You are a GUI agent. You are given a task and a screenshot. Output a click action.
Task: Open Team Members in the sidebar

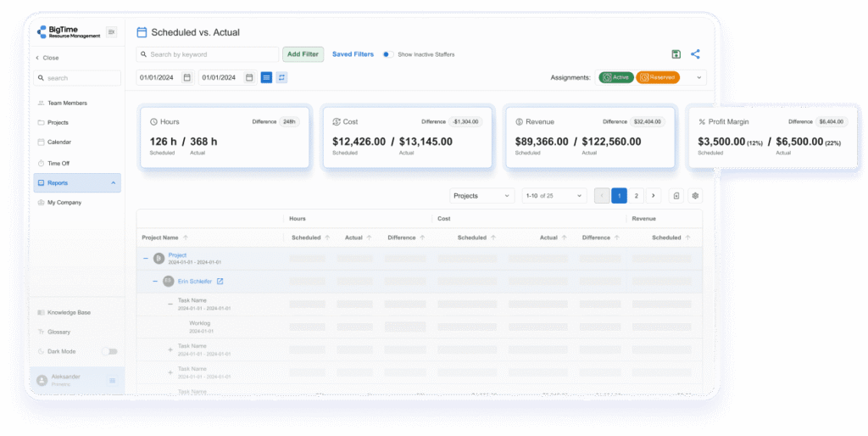(67, 103)
